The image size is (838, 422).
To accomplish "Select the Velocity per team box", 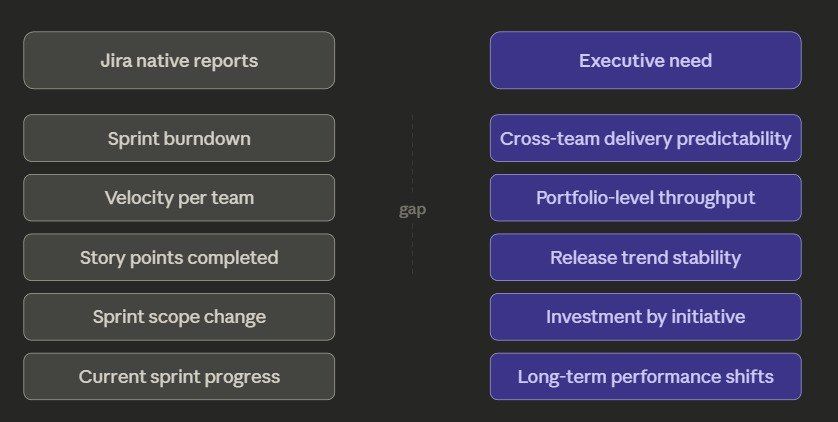I will click(x=179, y=198).
